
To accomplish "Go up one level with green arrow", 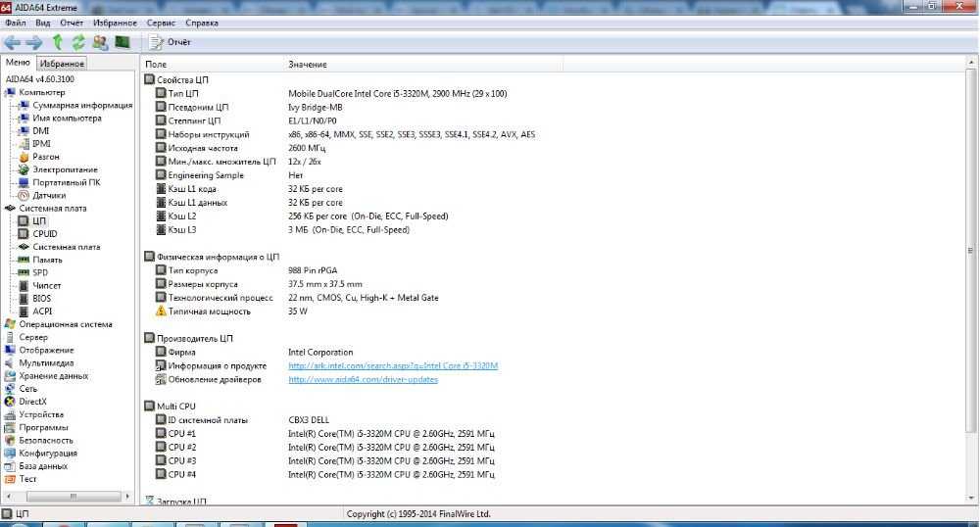I will (x=58, y=42).
